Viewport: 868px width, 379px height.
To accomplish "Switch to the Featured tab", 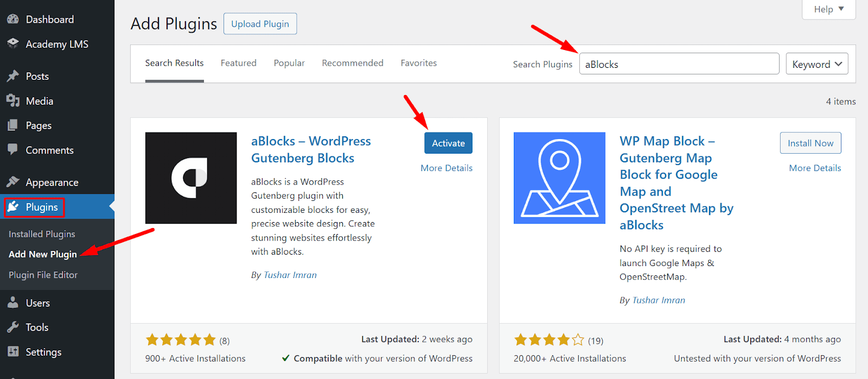I will [238, 63].
